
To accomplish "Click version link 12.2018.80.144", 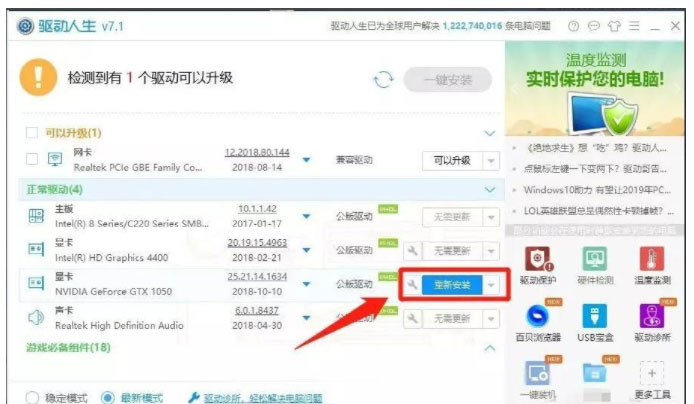I will (x=257, y=153).
